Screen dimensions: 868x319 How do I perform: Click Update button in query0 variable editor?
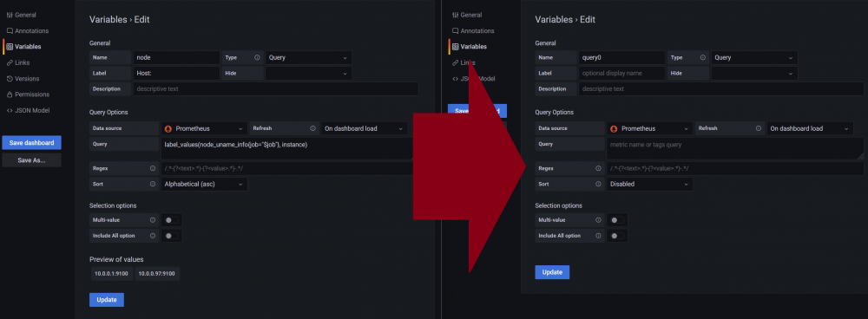pyautogui.click(x=552, y=272)
